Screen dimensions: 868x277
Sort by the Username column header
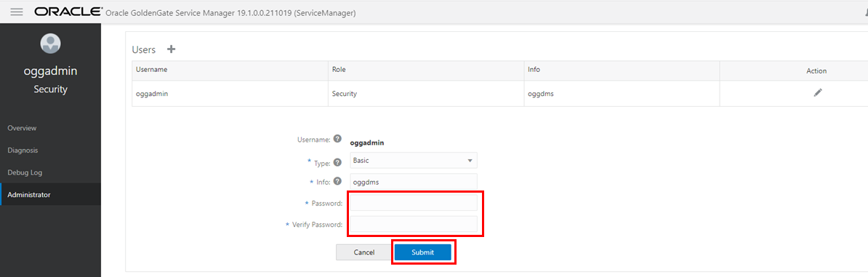[152, 71]
